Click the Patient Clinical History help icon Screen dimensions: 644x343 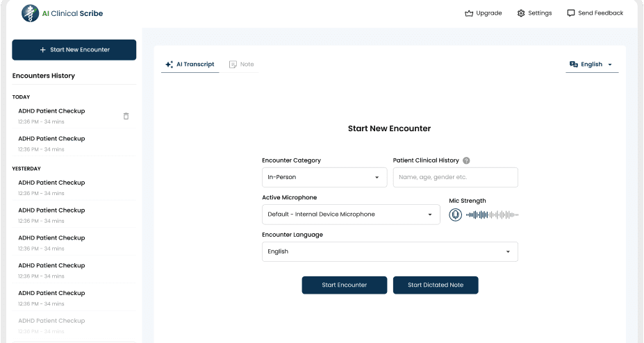pos(466,160)
